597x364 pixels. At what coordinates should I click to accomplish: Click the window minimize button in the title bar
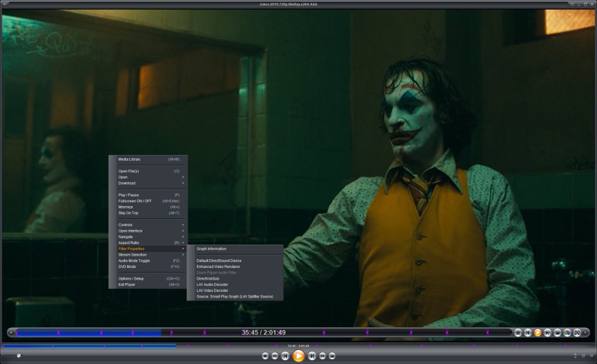(579, 4)
